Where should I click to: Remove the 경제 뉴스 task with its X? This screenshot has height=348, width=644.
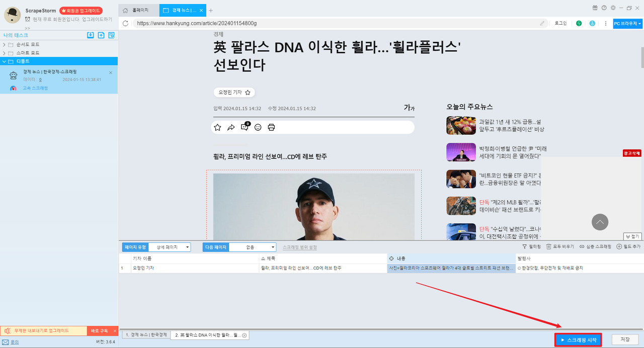pos(111,72)
